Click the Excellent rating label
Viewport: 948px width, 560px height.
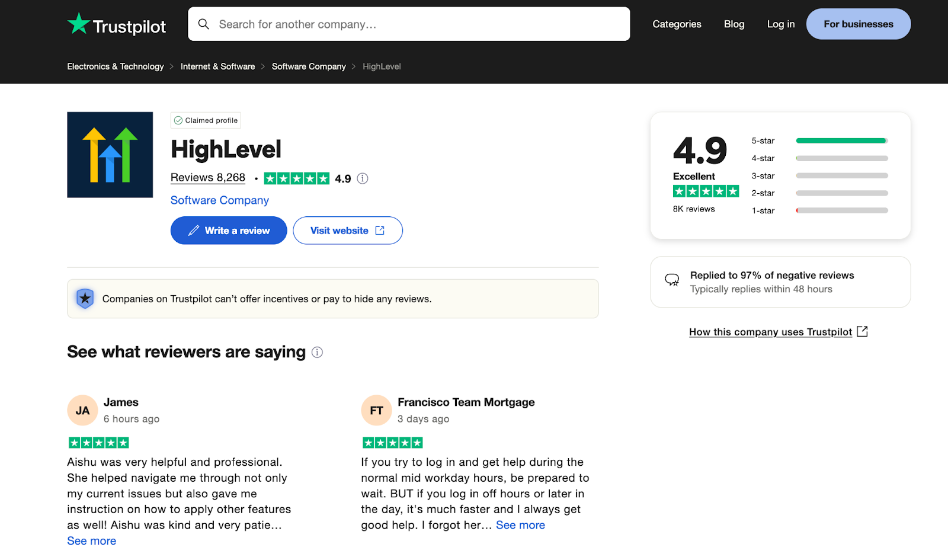tap(694, 177)
